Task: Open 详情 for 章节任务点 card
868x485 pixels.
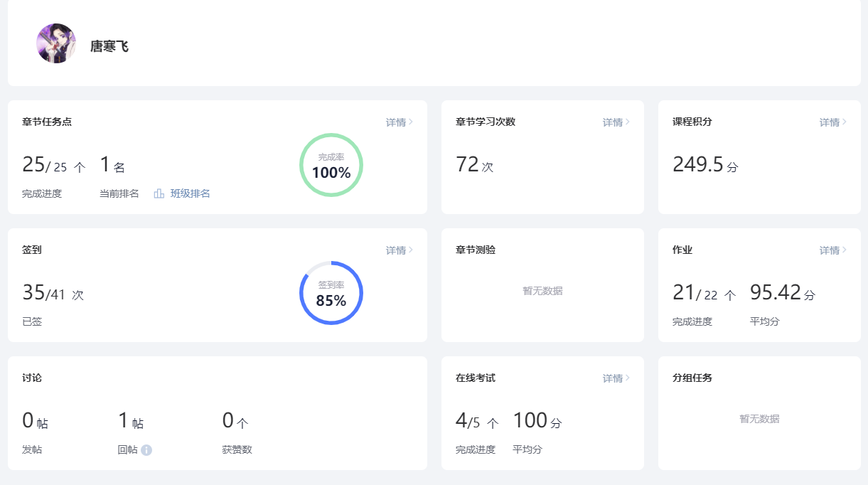Action: (400, 122)
